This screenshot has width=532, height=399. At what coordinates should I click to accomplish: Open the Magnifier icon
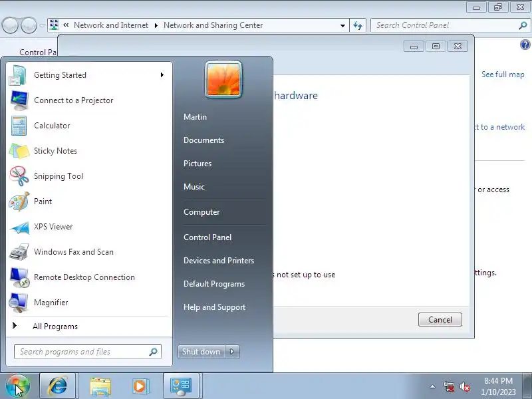[x=19, y=303]
